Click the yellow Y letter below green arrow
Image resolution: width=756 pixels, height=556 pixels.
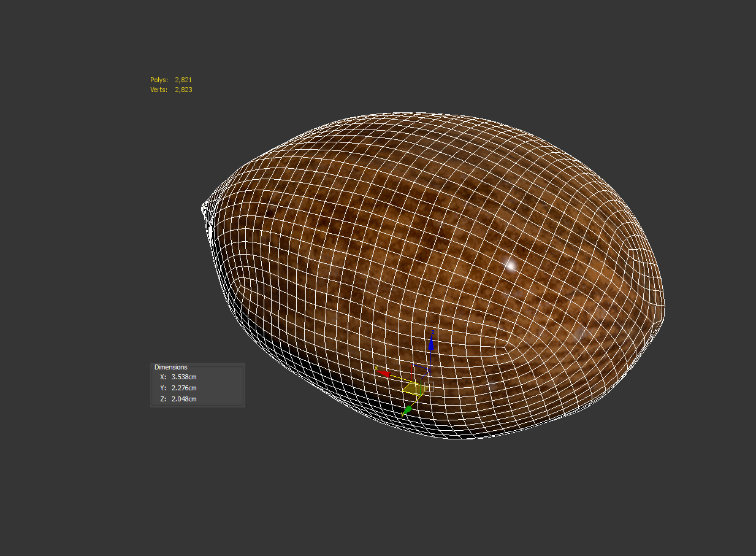coord(402,416)
